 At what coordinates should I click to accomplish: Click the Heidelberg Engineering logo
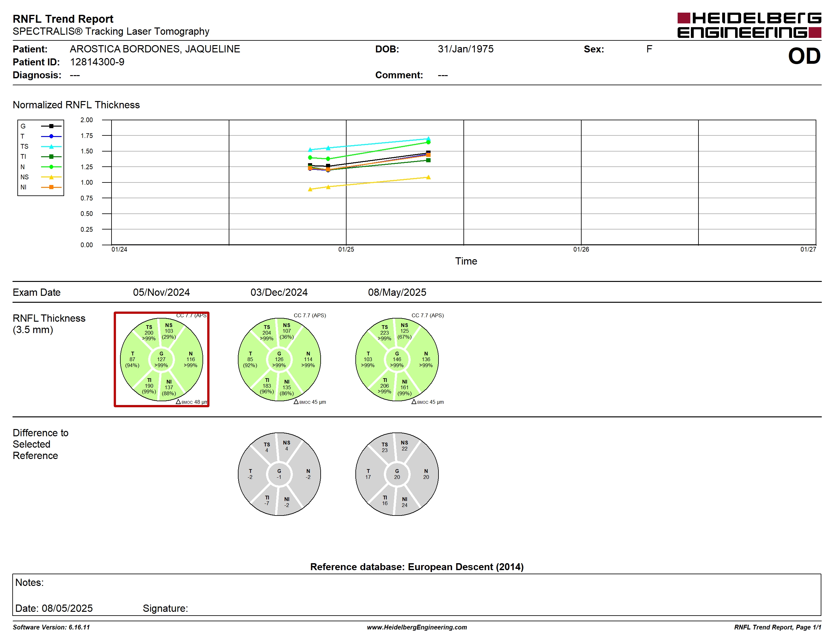[x=749, y=25]
